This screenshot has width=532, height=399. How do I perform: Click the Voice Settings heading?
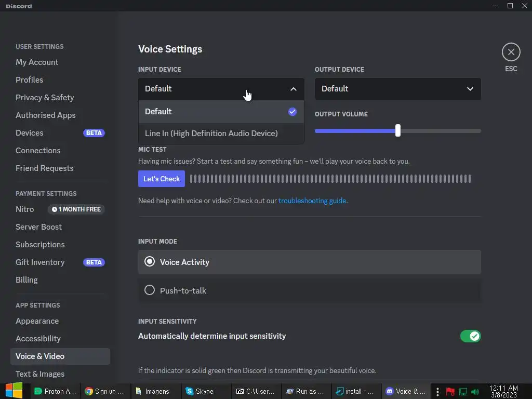point(170,49)
